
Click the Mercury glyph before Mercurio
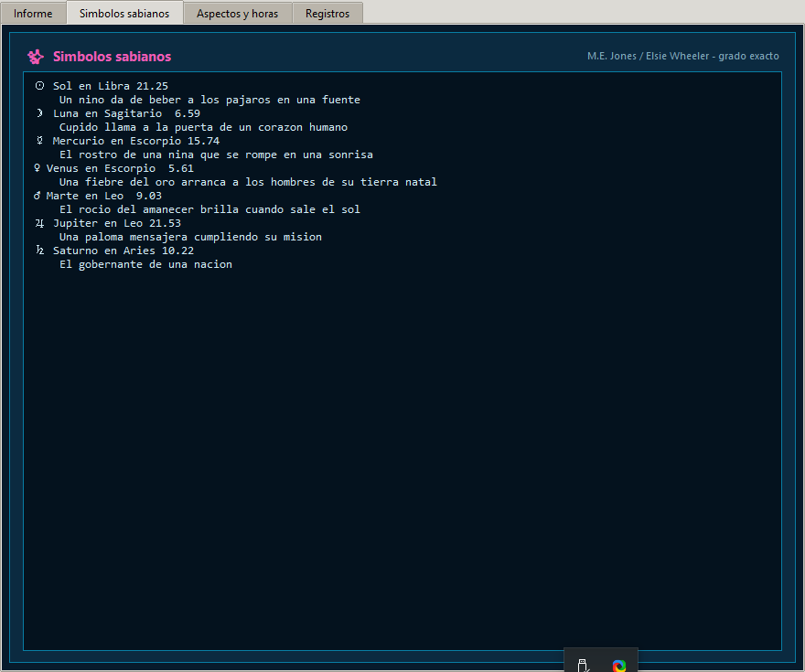[x=39, y=141]
